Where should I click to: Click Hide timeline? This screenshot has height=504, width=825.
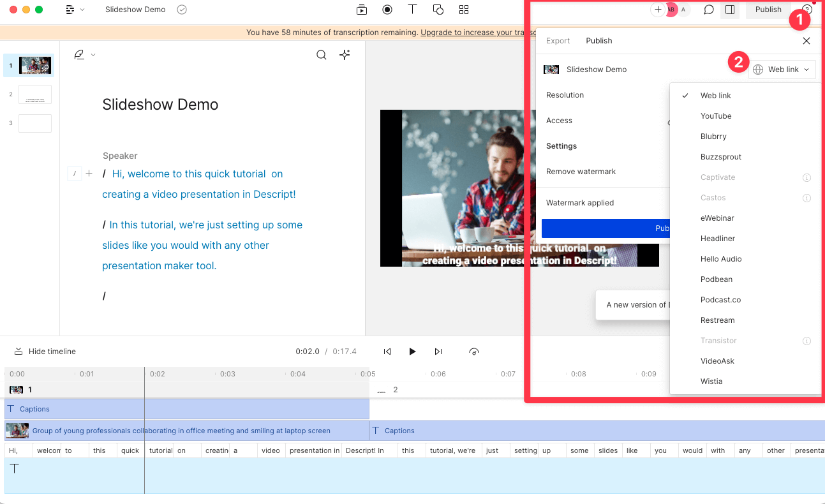(x=45, y=352)
